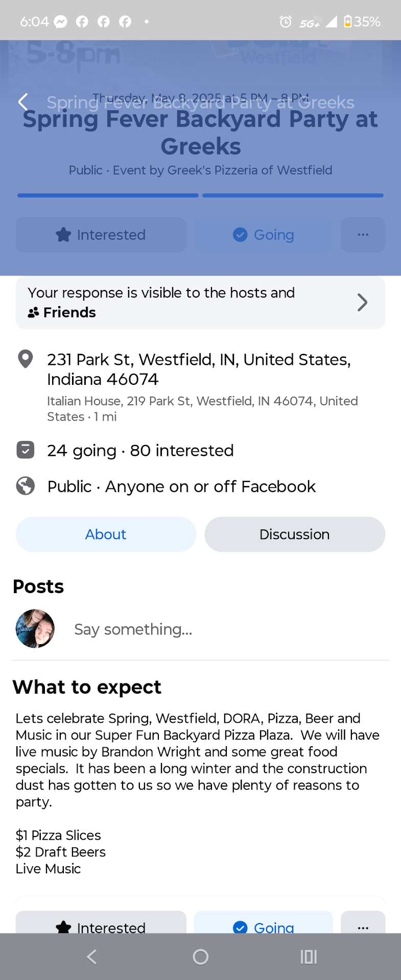Tap the Say something post field
Screen dimensions: 401x980
pos(133,629)
